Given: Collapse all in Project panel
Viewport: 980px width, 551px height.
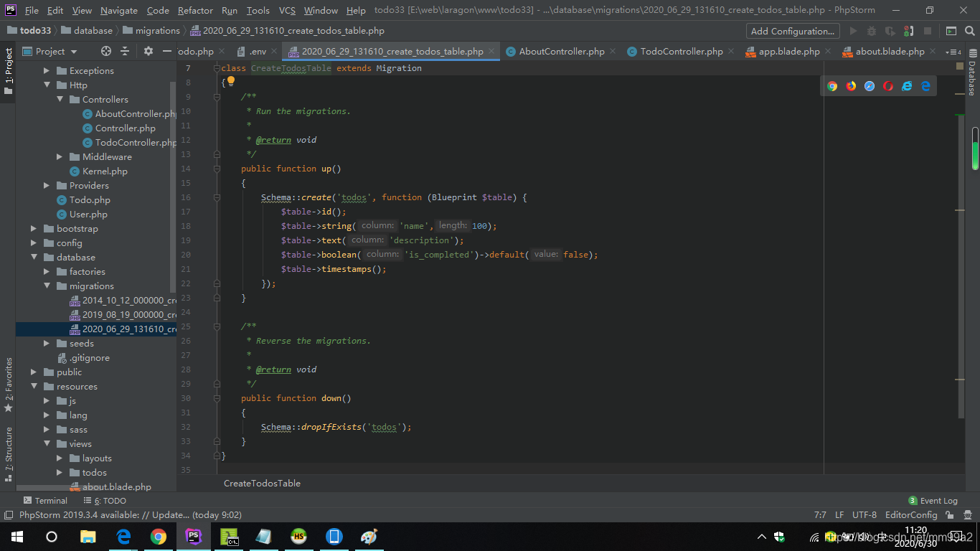Looking at the screenshot, I should 125,51.
